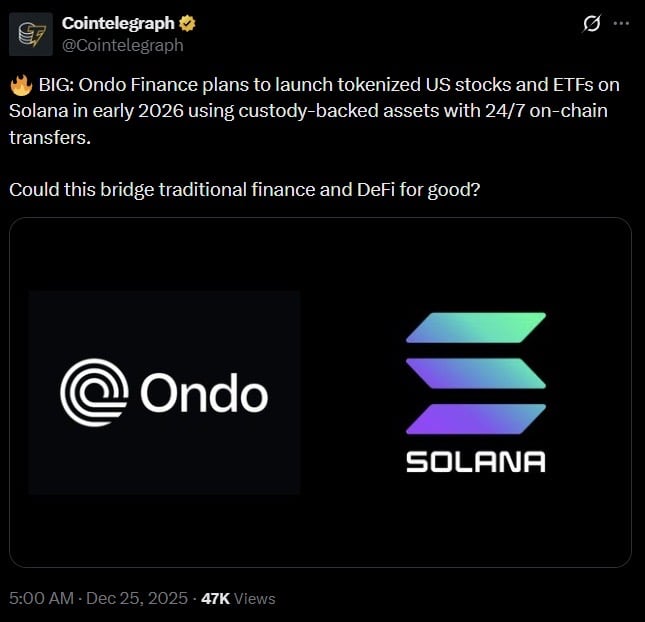Click the bottom bar of the Solana logo
The height and width of the screenshot is (622, 645).
point(475,419)
